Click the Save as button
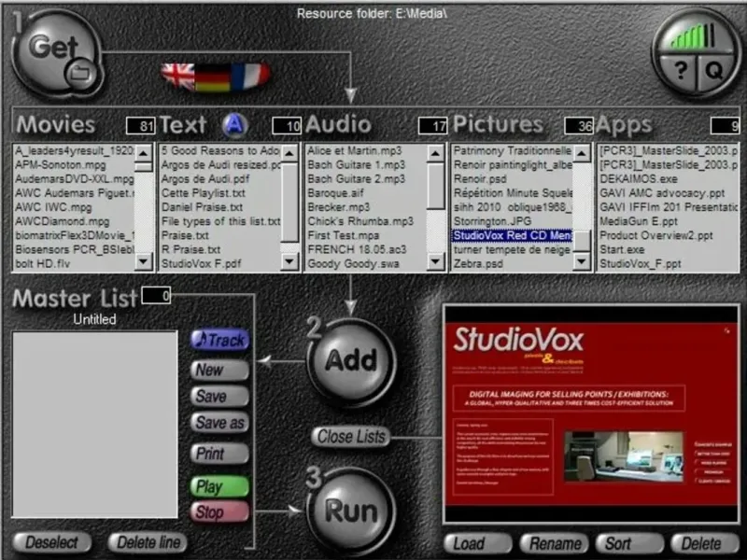Image resolution: width=747 pixels, height=560 pixels. click(220, 423)
